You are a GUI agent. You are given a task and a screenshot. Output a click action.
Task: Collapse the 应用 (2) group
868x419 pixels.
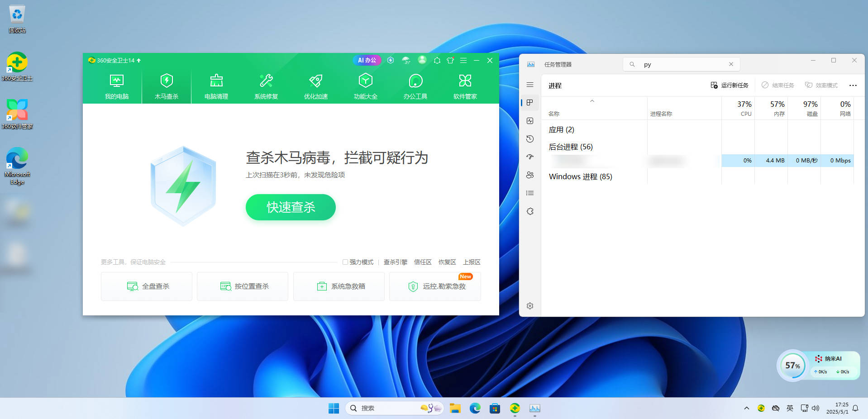(561, 130)
